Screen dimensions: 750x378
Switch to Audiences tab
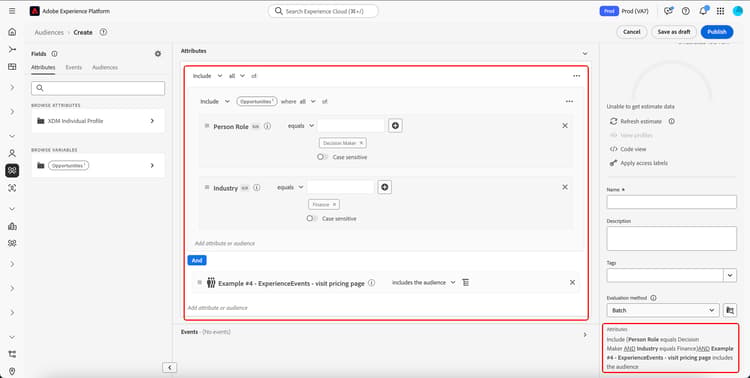[x=105, y=67]
